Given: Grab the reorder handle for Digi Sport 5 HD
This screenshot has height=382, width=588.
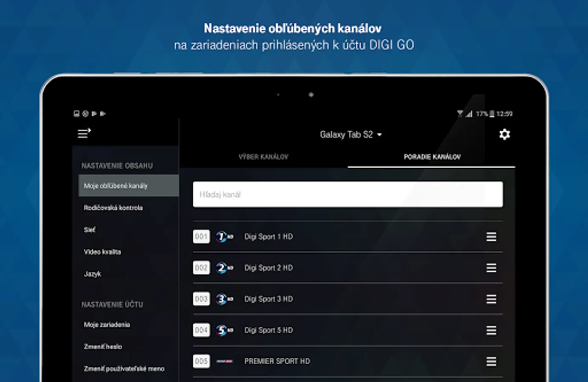Looking at the screenshot, I should click(x=491, y=330).
